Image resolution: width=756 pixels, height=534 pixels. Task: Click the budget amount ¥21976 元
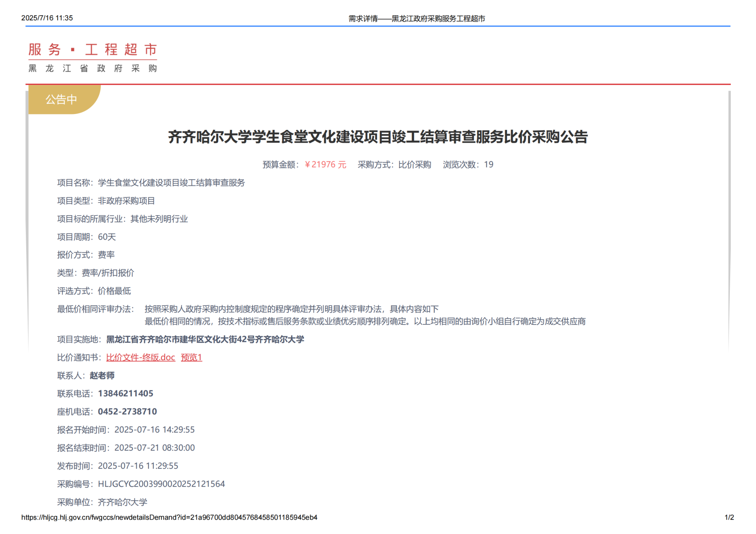326,165
